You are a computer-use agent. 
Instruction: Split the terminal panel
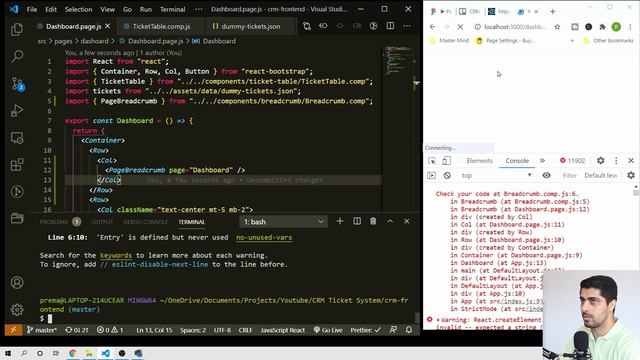pyautogui.click(x=357, y=221)
